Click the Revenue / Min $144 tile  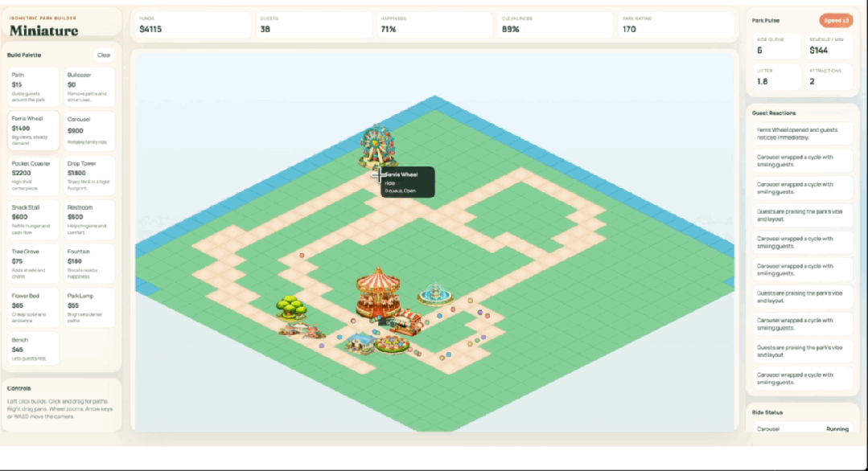[829, 46]
